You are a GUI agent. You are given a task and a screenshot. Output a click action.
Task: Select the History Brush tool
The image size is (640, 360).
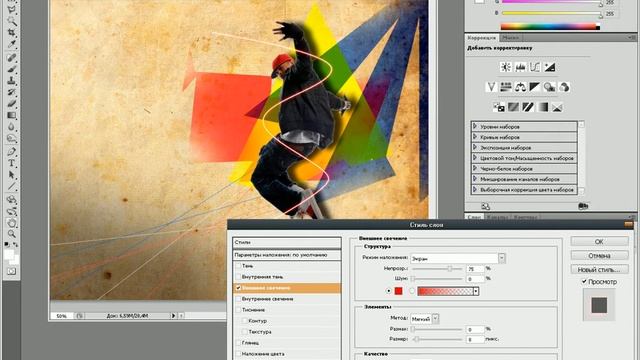(x=12, y=92)
